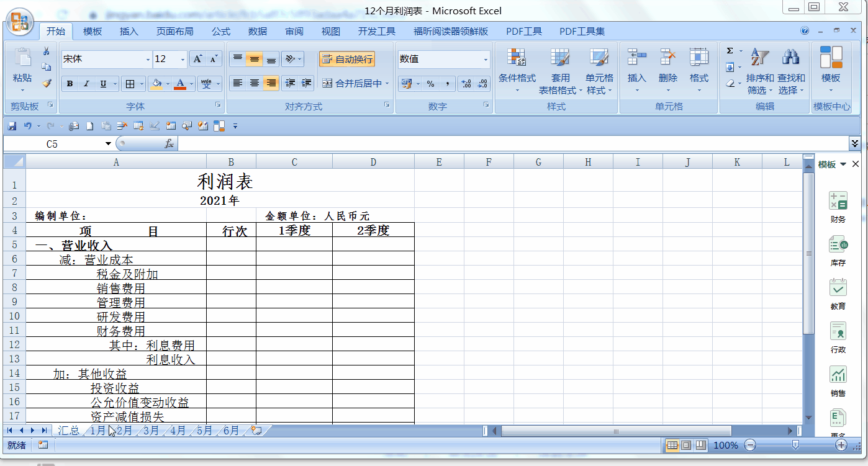Select the 财务 template icon

[838, 202]
